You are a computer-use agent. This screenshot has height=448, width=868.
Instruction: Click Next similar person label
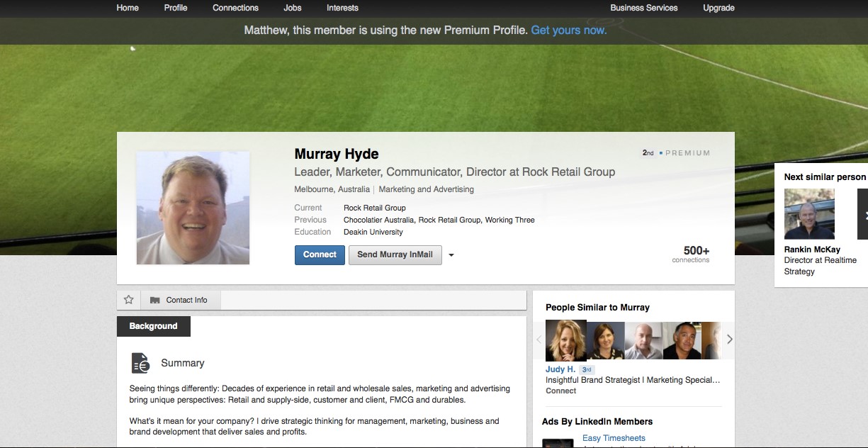825,177
